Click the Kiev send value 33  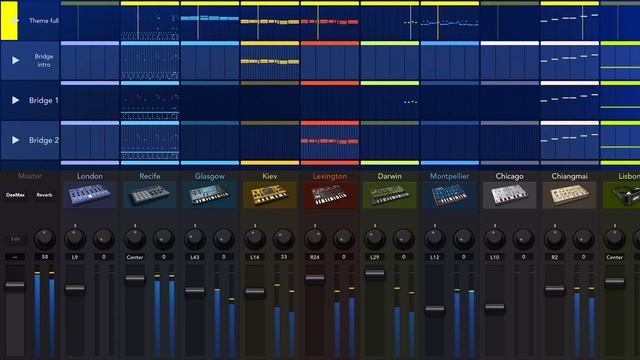tap(284, 257)
